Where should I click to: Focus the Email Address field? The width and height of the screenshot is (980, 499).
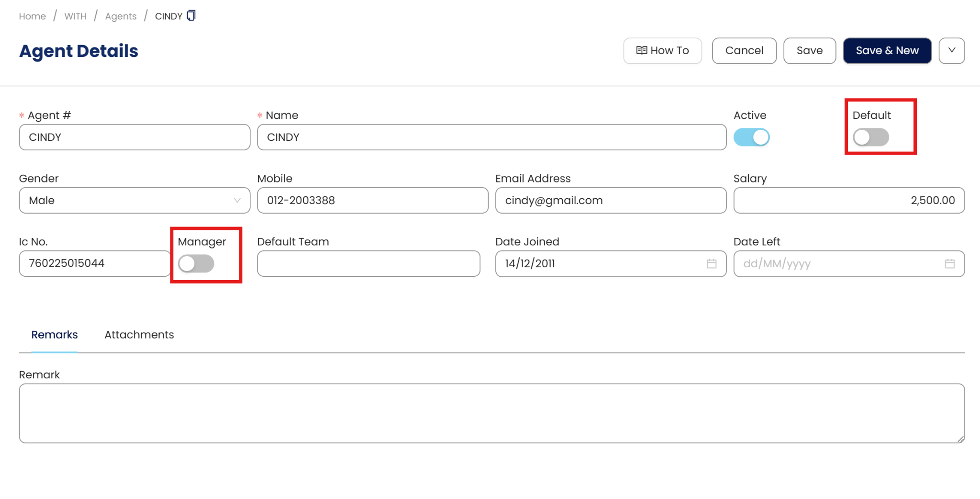point(610,200)
